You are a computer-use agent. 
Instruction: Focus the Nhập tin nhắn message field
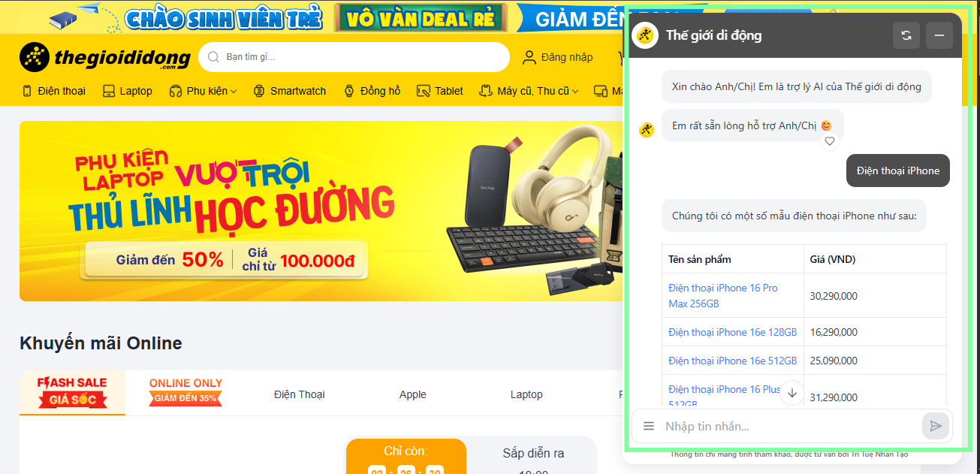coord(790,427)
